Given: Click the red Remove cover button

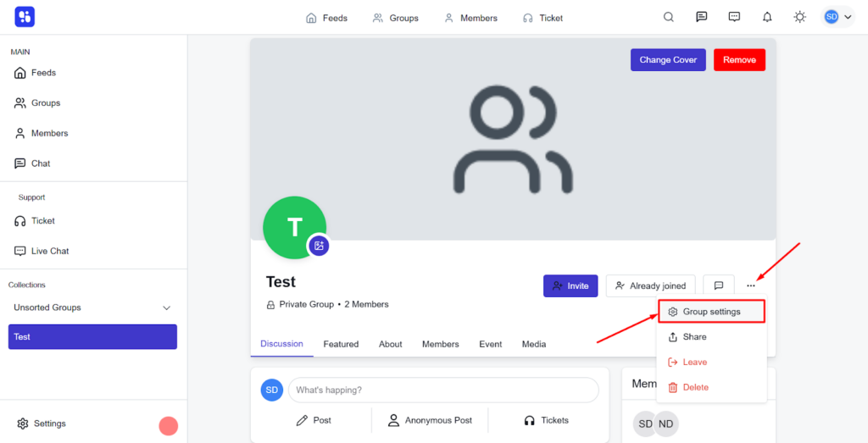Looking at the screenshot, I should [739, 60].
